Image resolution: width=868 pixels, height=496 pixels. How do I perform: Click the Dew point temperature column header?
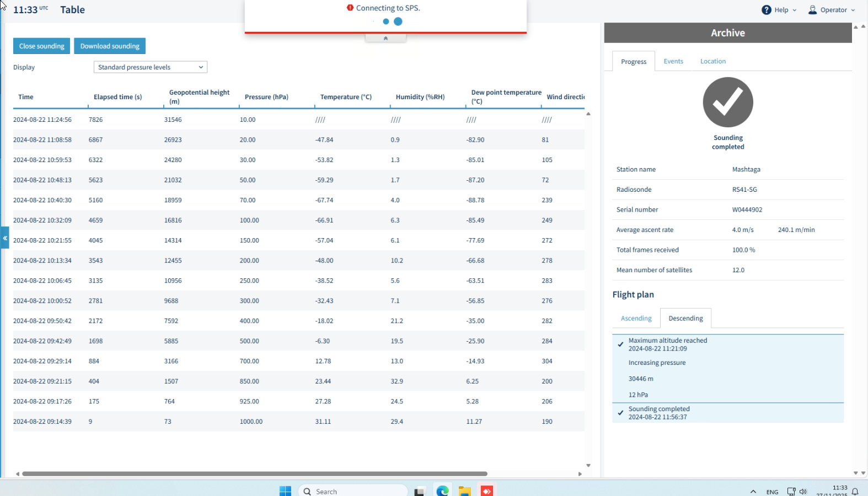tap(506, 97)
